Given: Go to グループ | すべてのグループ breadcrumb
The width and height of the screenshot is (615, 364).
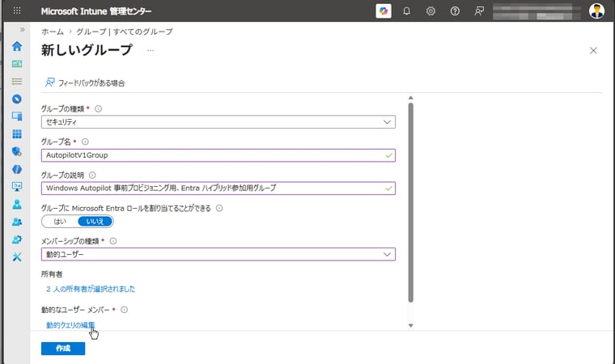Looking at the screenshot, I should click(x=125, y=32).
